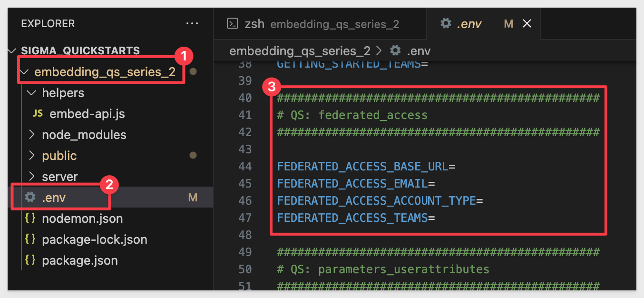Open embed-api.js file
The width and height of the screenshot is (644, 298).
87,114
